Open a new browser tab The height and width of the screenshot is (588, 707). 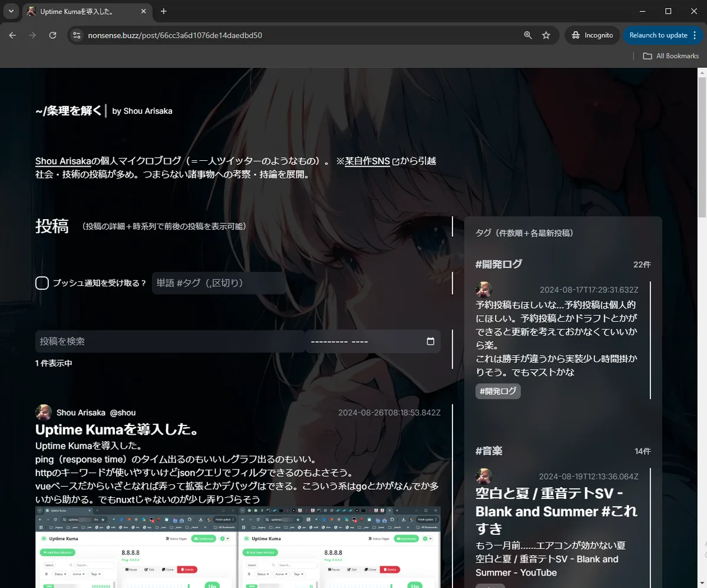(164, 11)
